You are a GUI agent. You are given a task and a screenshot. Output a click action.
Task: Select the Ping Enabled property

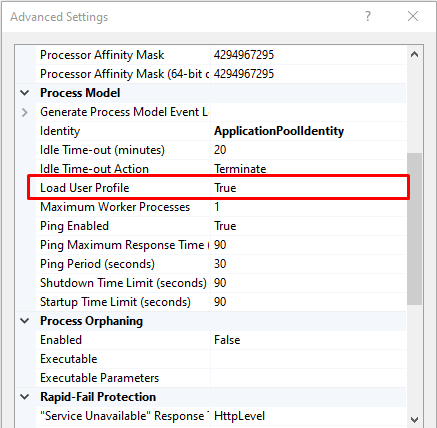74,226
